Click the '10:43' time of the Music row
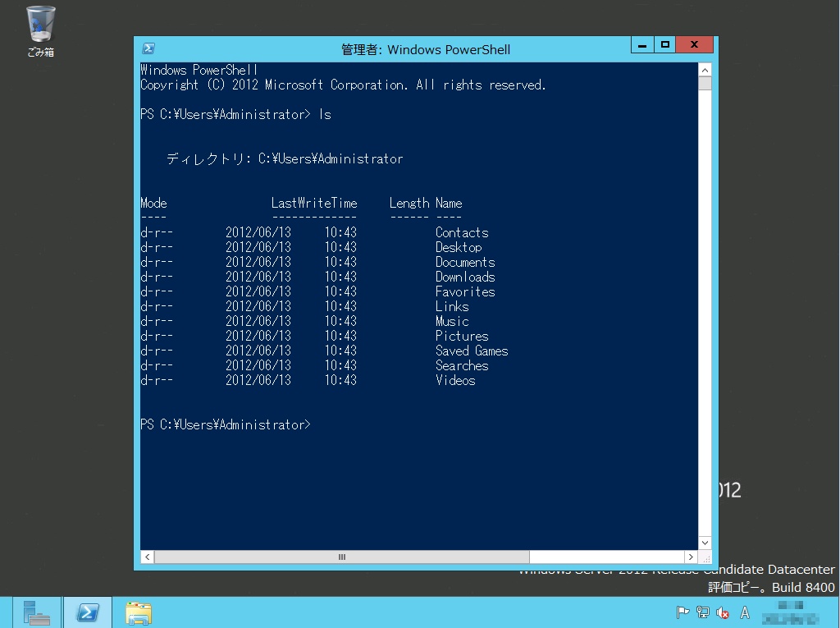The height and width of the screenshot is (628, 840). coord(340,321)
